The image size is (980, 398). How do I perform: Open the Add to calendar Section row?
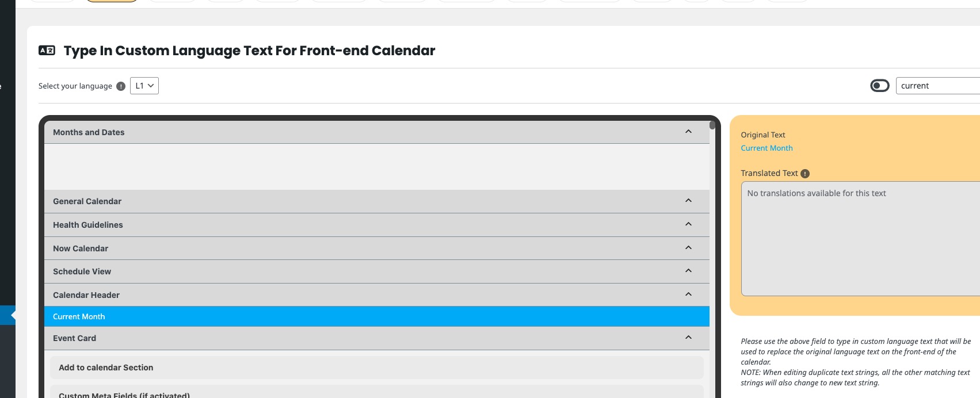(377, 368)
